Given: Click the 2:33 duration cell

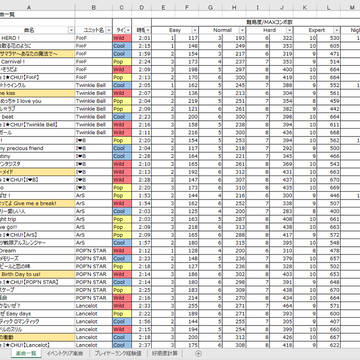Looking at the screenshot, I should [x=142, y=306].
